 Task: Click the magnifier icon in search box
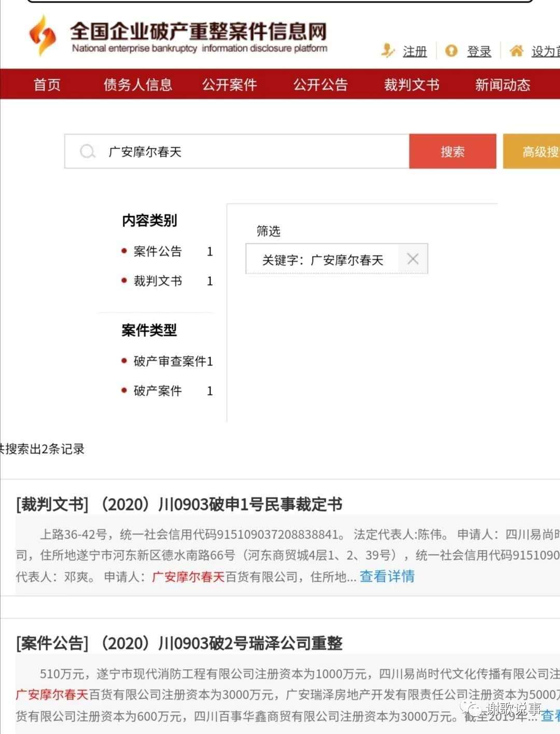pos(87,151)
